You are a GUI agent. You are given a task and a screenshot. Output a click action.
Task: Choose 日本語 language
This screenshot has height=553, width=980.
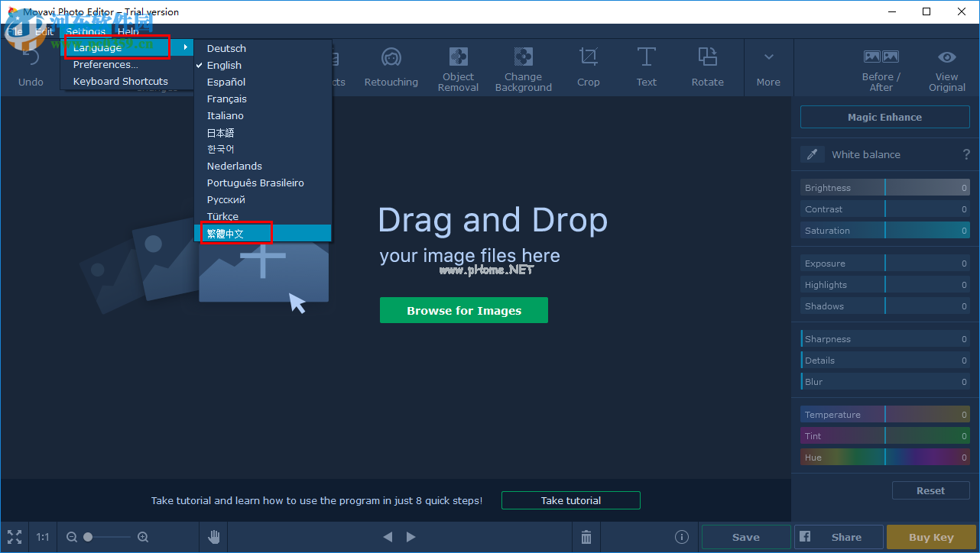coord(263,132)
